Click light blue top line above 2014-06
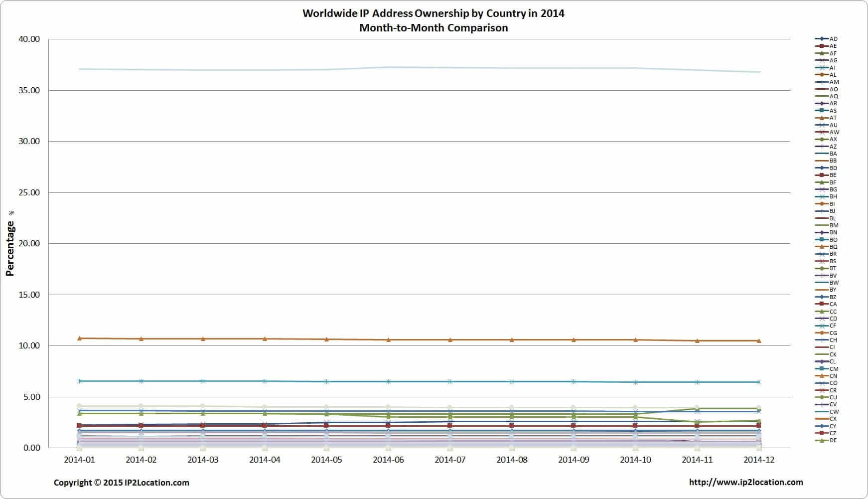Viewport: 868px width, 499px height. pyautogui.click(x=388, y=67)
